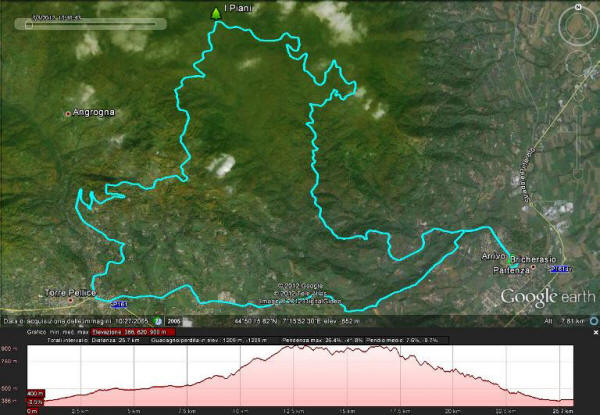Select the 2006 historical imagery year button
This screenshot has height=415, width=600.
174,321
